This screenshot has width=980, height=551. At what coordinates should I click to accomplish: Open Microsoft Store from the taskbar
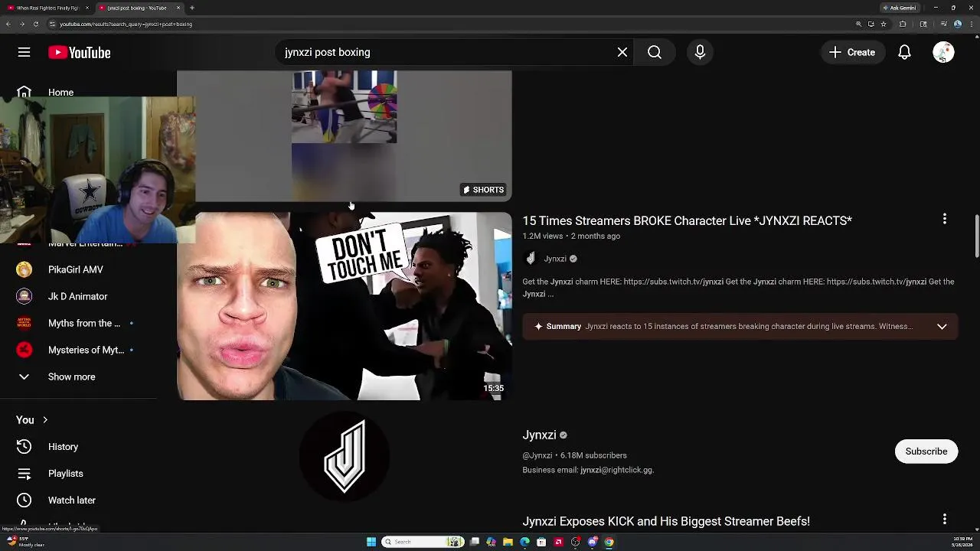click(x=541, y=542)
